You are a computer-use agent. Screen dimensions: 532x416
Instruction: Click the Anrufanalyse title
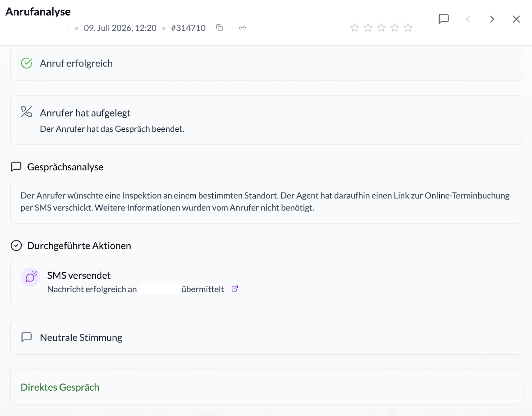[x=38, y=12]
